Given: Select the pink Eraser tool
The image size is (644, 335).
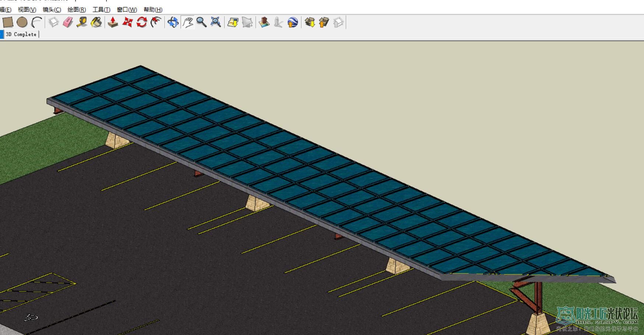Looking at the screenshot, I should tap(68, 22).
